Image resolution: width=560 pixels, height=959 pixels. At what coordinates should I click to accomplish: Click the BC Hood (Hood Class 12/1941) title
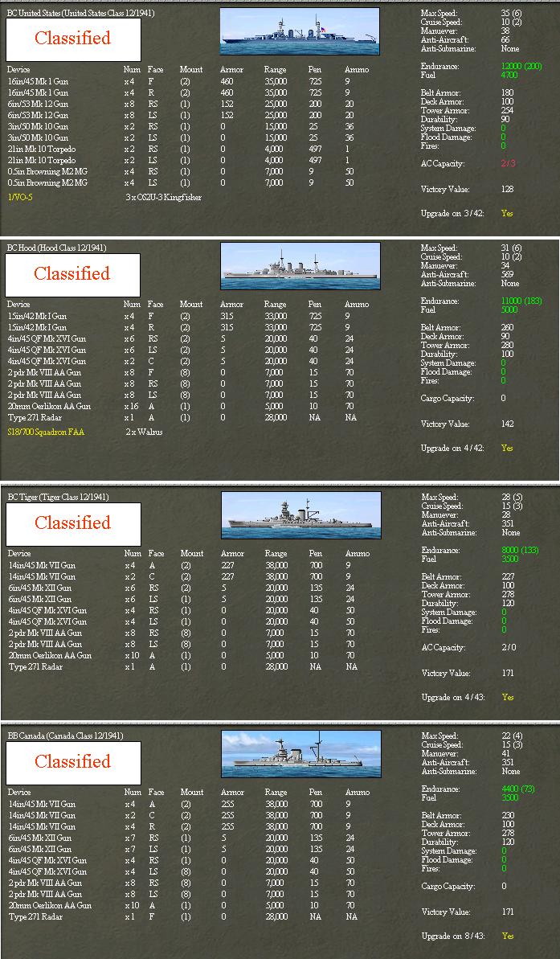pyautogui.click(x=57, y=248)
